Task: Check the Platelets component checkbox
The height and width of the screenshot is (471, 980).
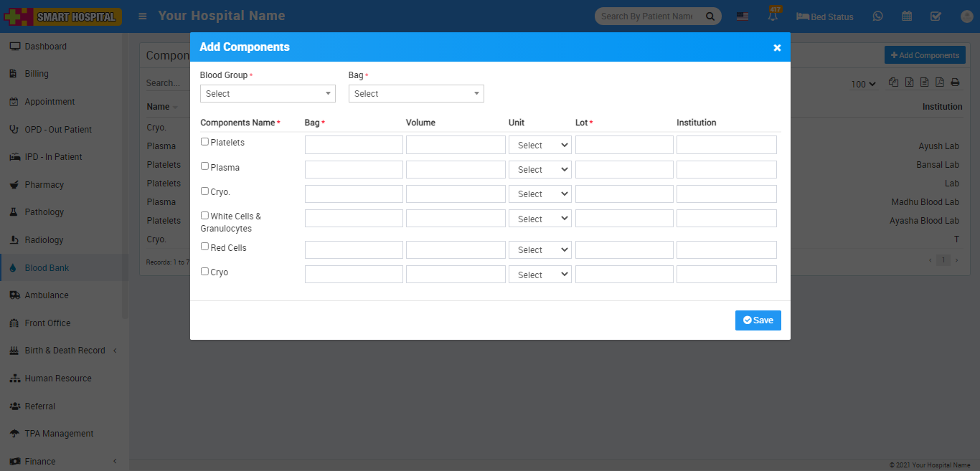Action: point(204,142)
